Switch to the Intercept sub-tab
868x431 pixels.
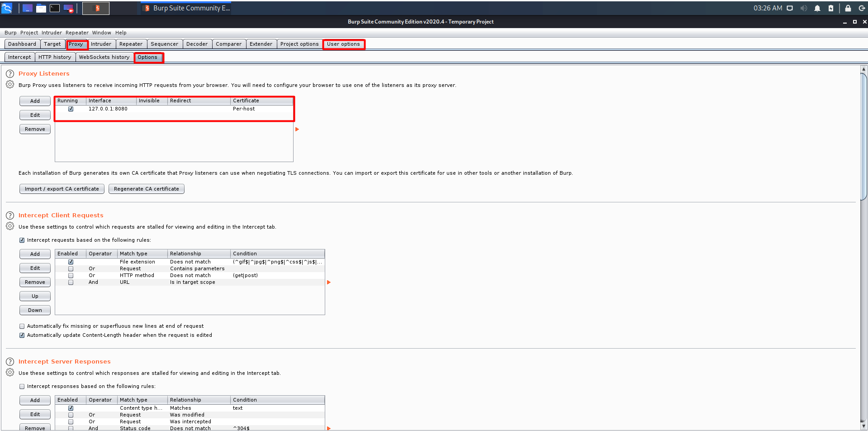coord(19,57)
